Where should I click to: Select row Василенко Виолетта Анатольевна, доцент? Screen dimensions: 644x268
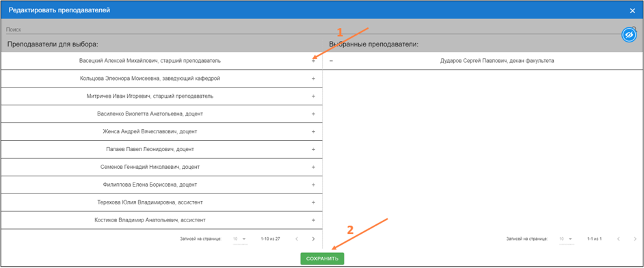[161, 113]
